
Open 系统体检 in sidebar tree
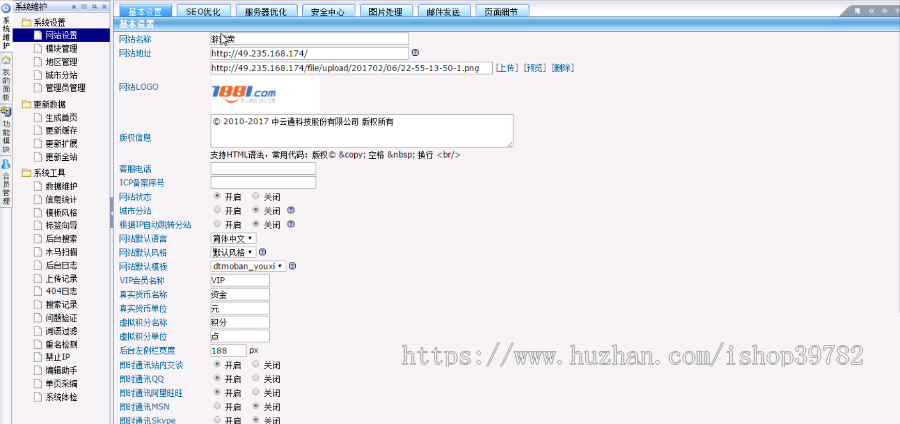pos(61,397)
